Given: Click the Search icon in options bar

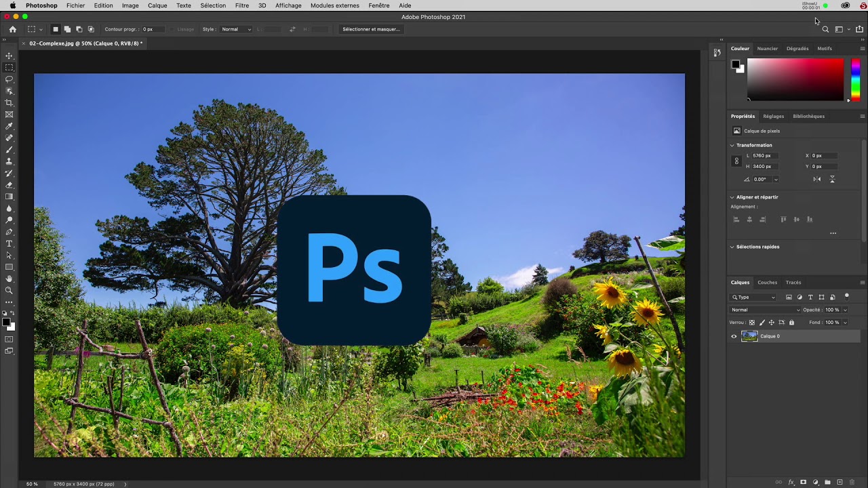Looking at the screenshot, I should (x=825, y=29).
